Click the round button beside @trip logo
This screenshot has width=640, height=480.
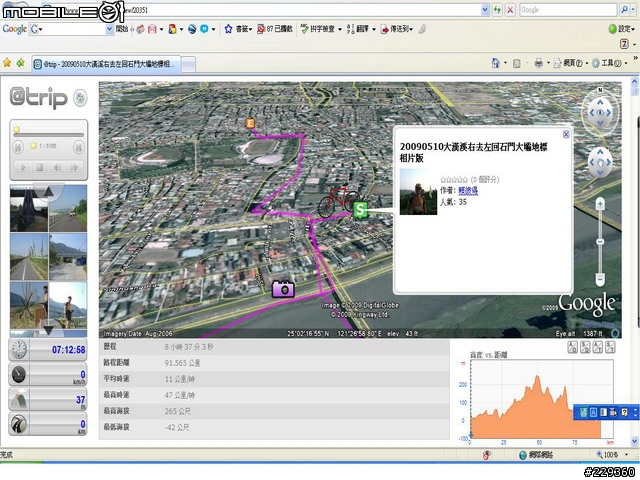pyautogui.click(x=80, y=98)
